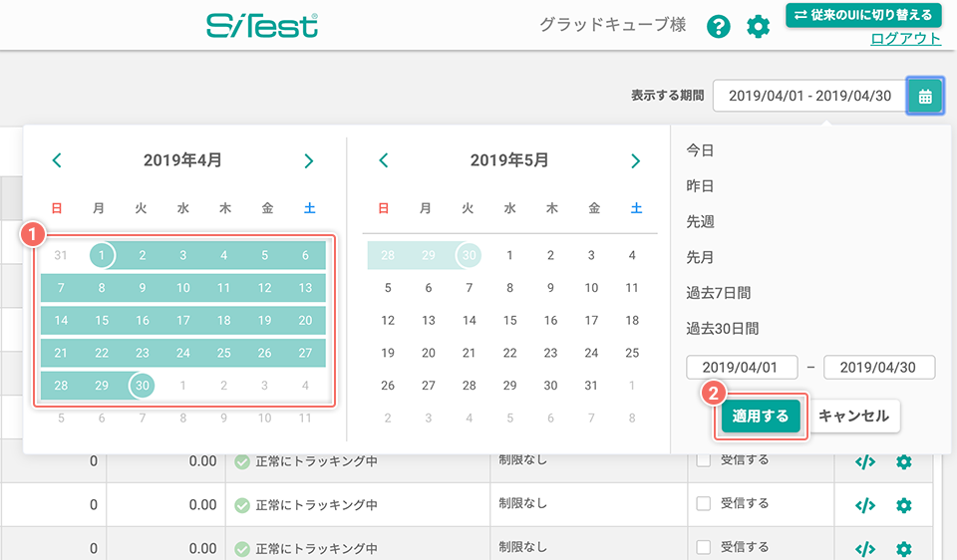Check the 受信する checkbox in bottom row
This screenshot has height=560, width=957.
click(704, 547)
